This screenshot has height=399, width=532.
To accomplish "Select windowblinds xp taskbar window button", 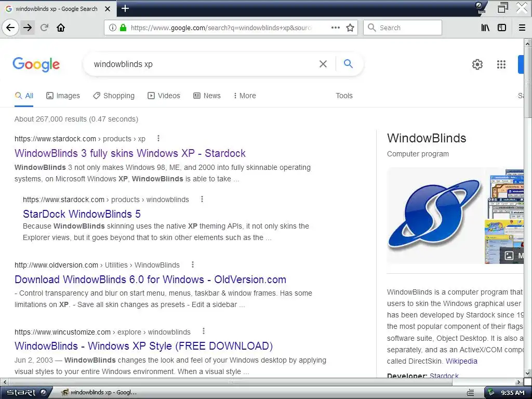I will (99, 392).
